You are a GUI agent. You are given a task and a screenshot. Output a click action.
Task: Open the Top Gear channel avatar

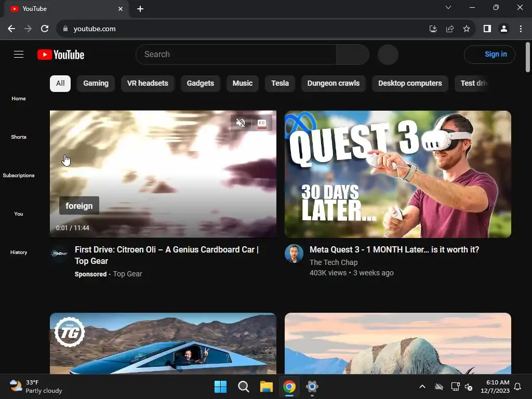[x=59, y=253]
